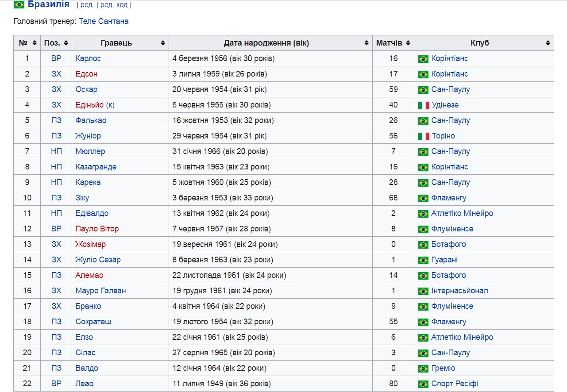Sort table by Матчів column arrows
Viewport: 567px width, 392px height.
click(x=408, y=43)
